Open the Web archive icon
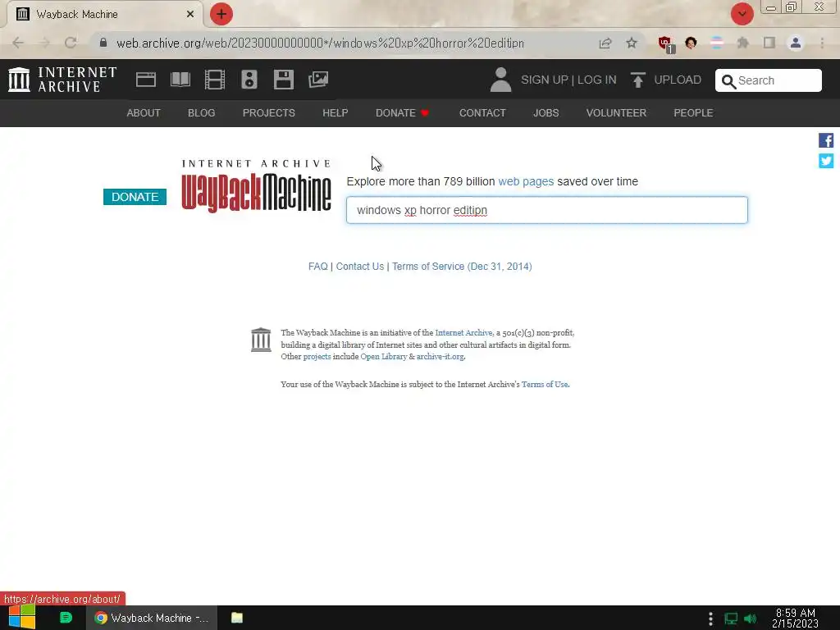This screenshot has height=630, width=840. (146, 80)
